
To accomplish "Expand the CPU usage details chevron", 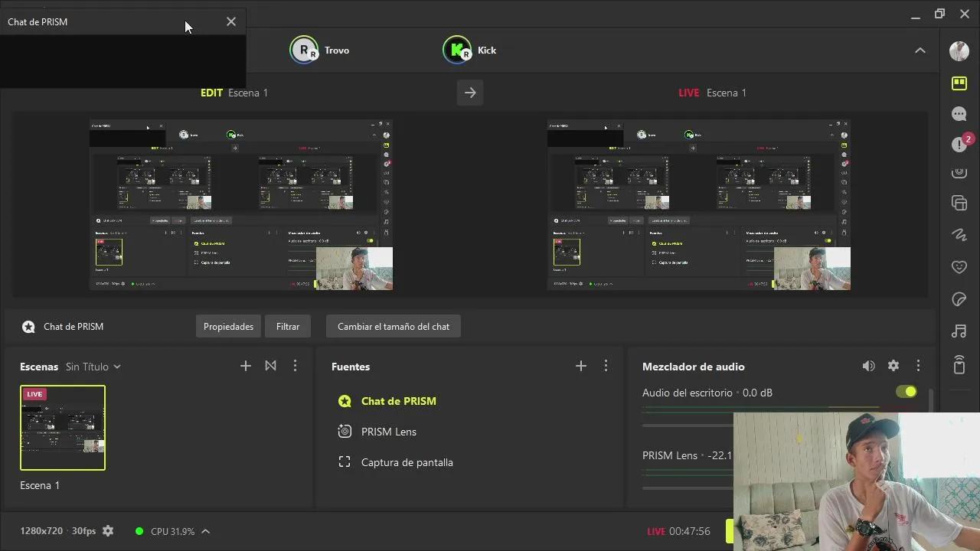I will click(205, 531).
